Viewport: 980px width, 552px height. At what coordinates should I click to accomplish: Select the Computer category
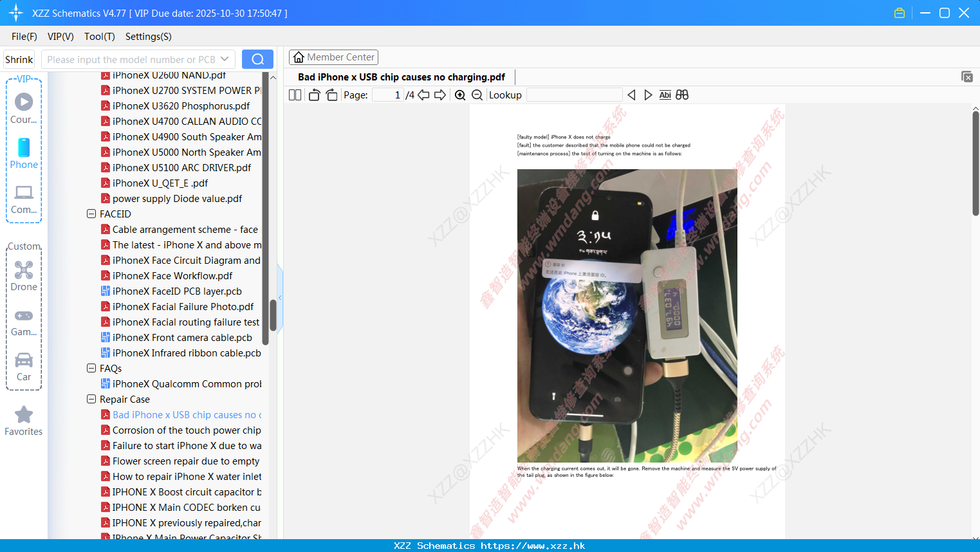tap(24, 199)
